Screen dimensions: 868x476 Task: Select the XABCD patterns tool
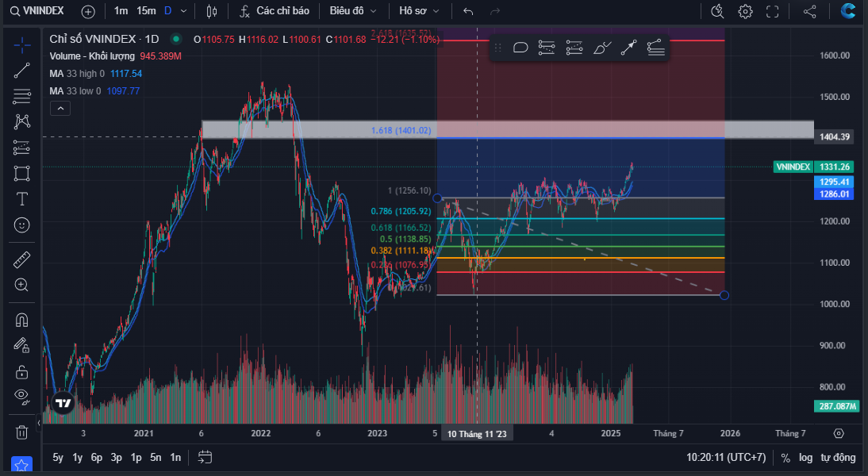tap(21, 121)
